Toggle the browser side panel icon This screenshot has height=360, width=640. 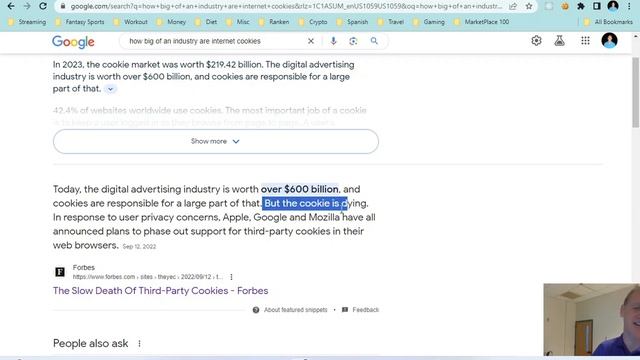click(596, 6)
